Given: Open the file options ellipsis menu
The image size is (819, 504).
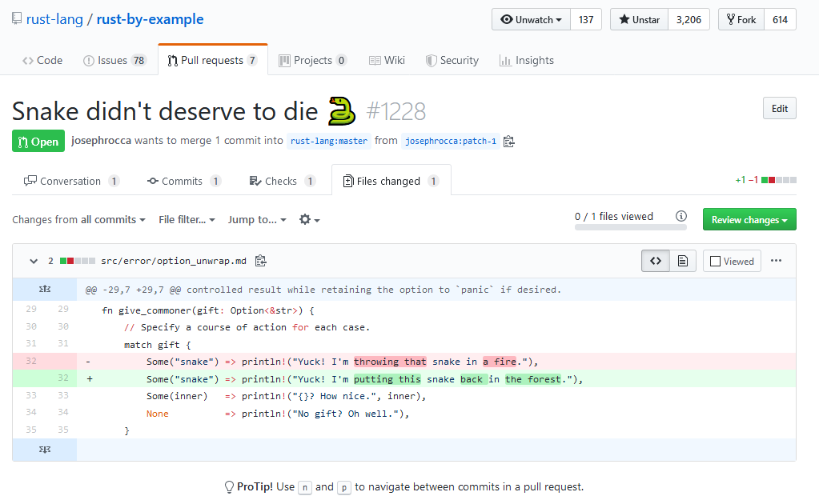Looking at the screenshot, I should [777, 260].
